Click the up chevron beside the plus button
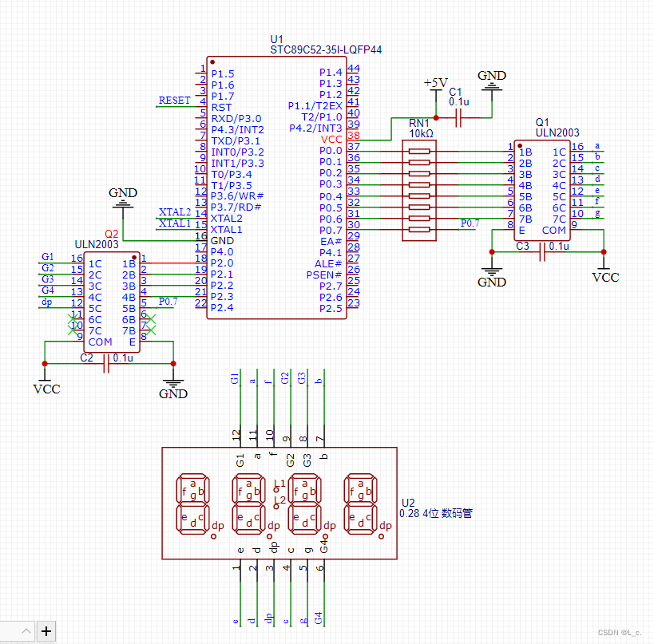 pyautogui.click(x=26, y=631)
